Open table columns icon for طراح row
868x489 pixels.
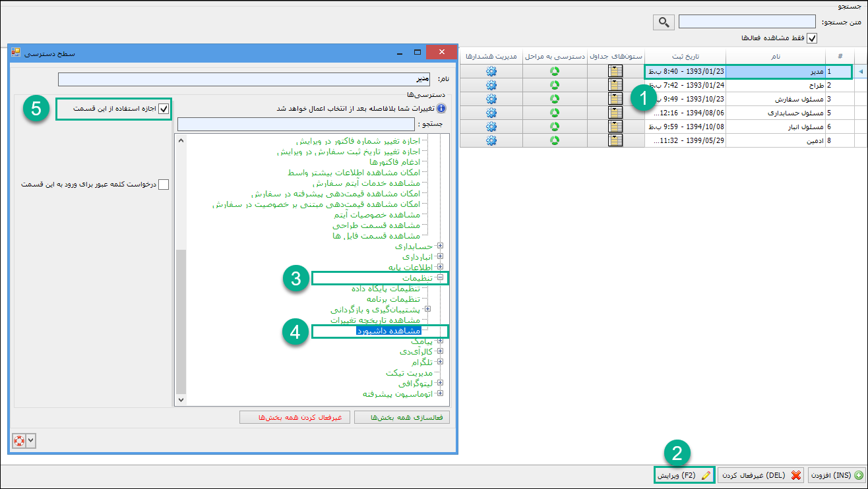click(x=615, y=85)
